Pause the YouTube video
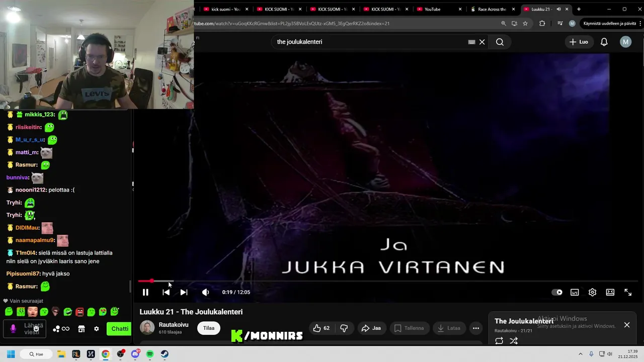 (145, 292)
